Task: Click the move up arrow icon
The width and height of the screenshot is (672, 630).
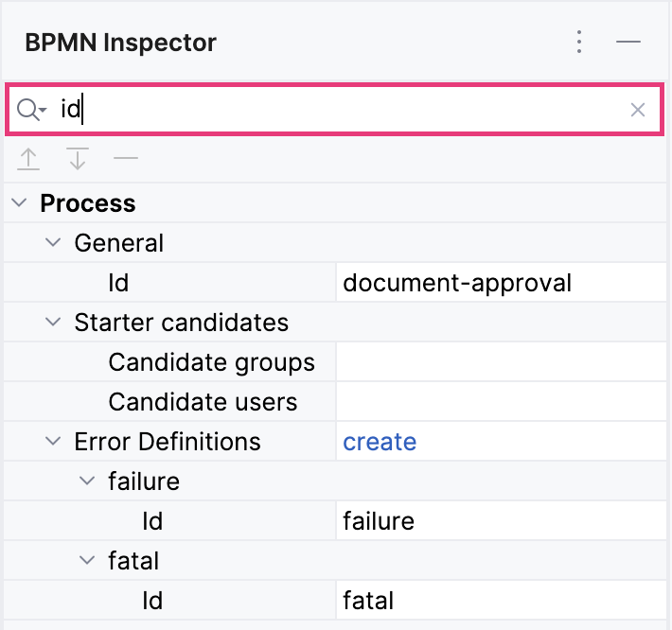Action: coord(29,159)
